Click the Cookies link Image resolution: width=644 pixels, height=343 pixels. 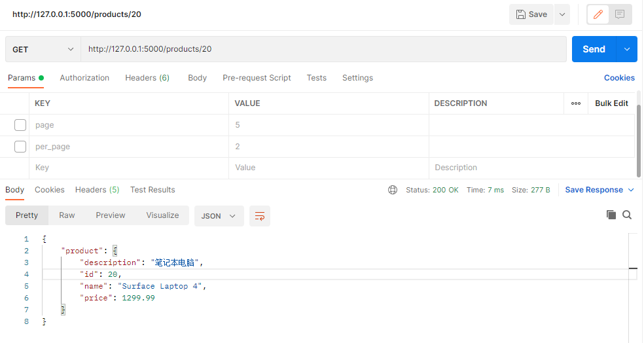[x=619, y=78]
